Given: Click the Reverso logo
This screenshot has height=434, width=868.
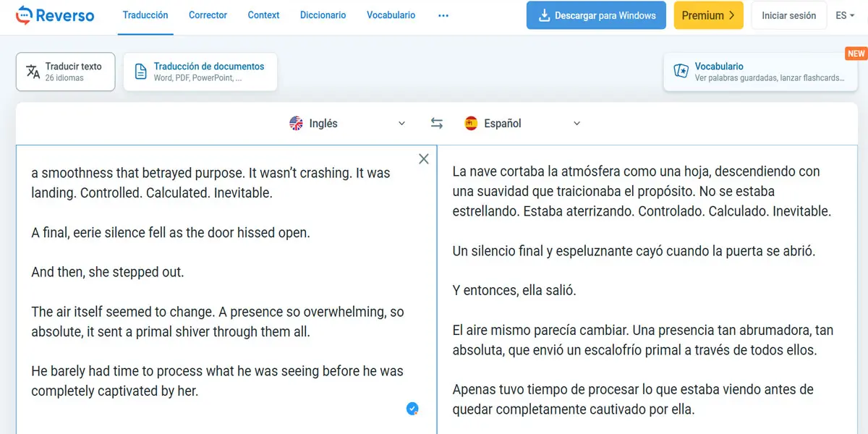Looking at the screenshot, I should click(55, 15).
